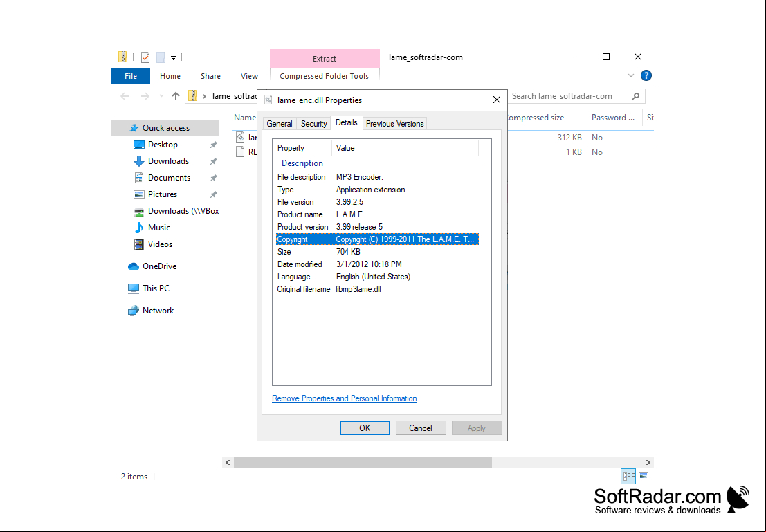Go forward with the Forward arrow
Viewport: 766px width, 532px height.
coord(145,96)
